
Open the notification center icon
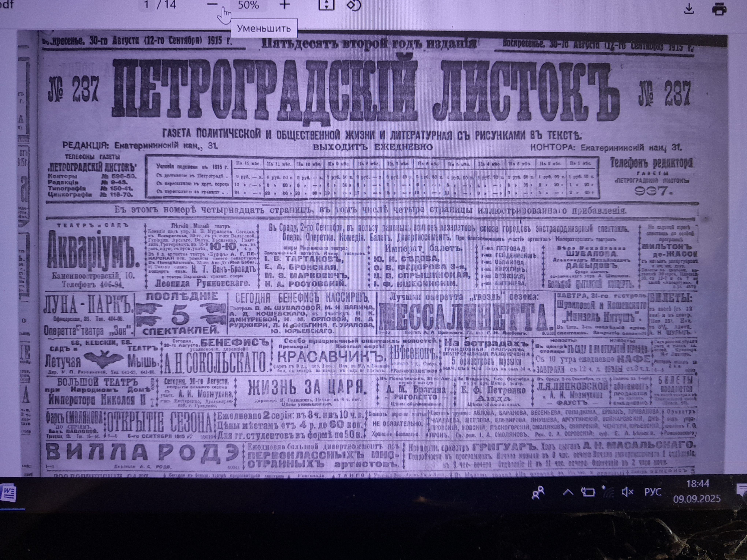tap(742, 490)
